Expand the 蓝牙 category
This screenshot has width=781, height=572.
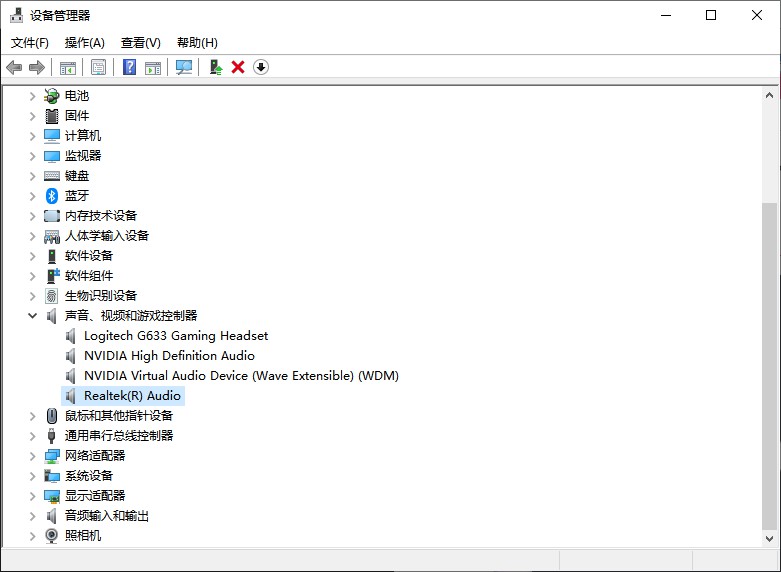click(x=32, y=196)
